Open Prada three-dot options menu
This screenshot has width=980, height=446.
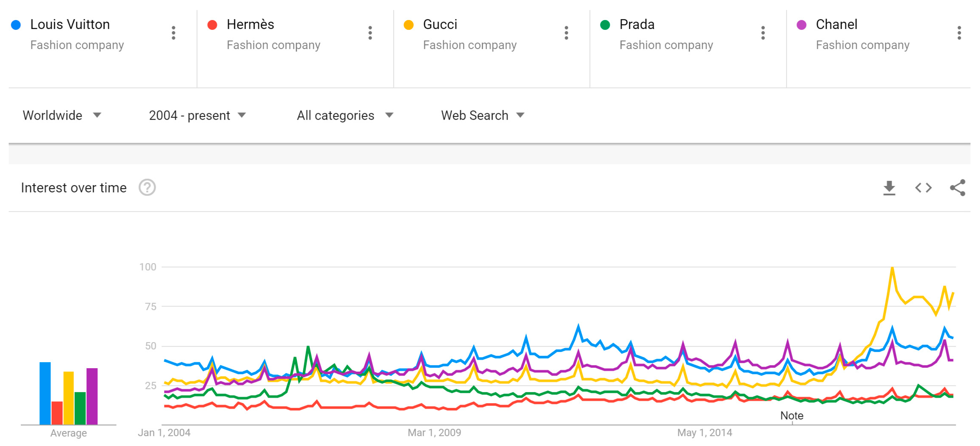763,33
